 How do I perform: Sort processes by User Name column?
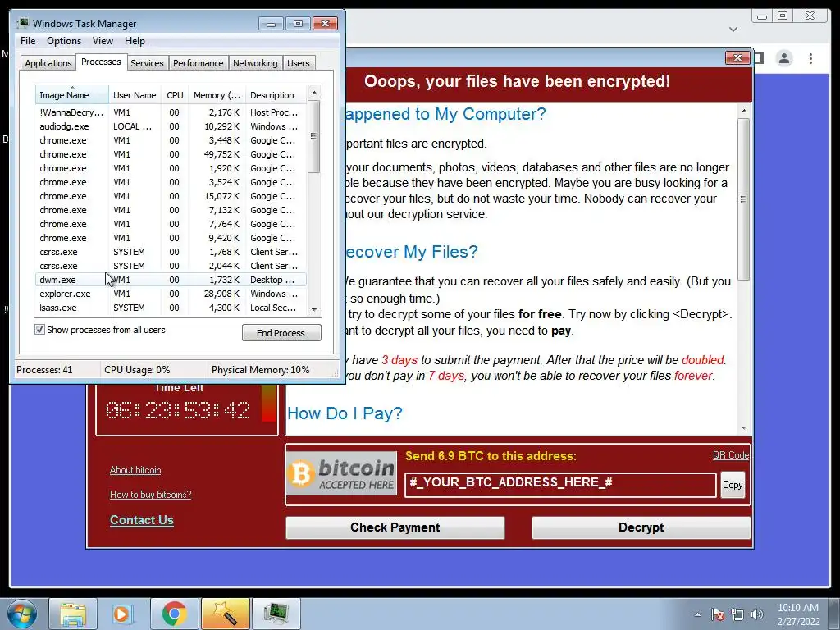135,95
